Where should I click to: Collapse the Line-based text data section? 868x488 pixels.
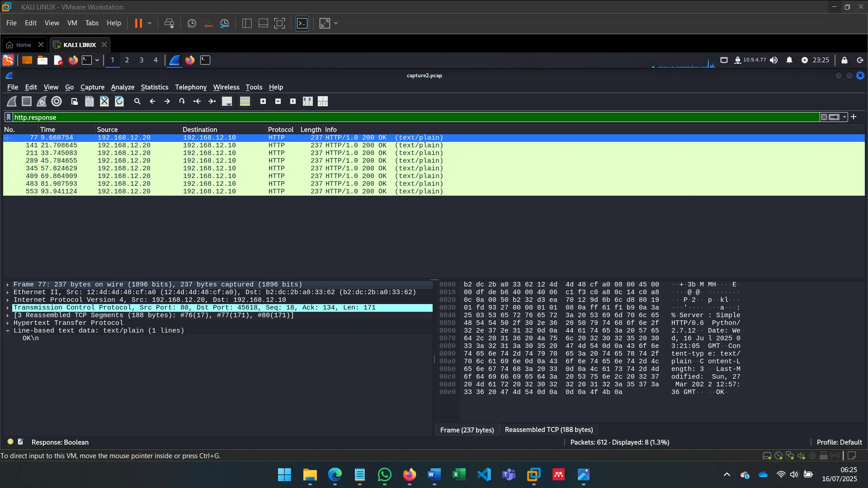pyautogui.click(x=7, y=330)
